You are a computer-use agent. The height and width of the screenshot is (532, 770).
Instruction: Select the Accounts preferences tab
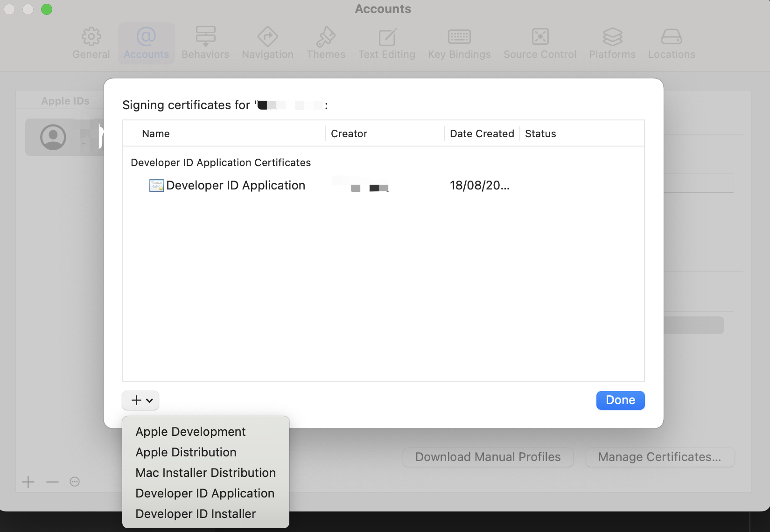click(146, 43)
